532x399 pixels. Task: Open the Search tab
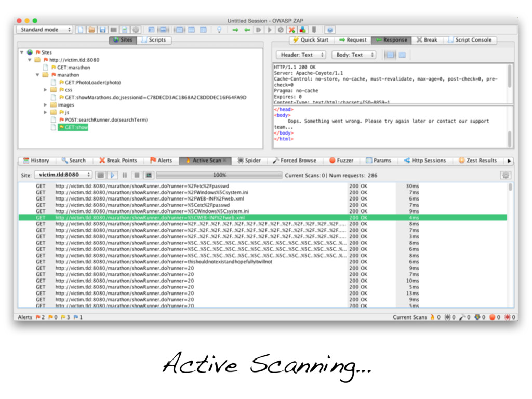tap(74, 161)
